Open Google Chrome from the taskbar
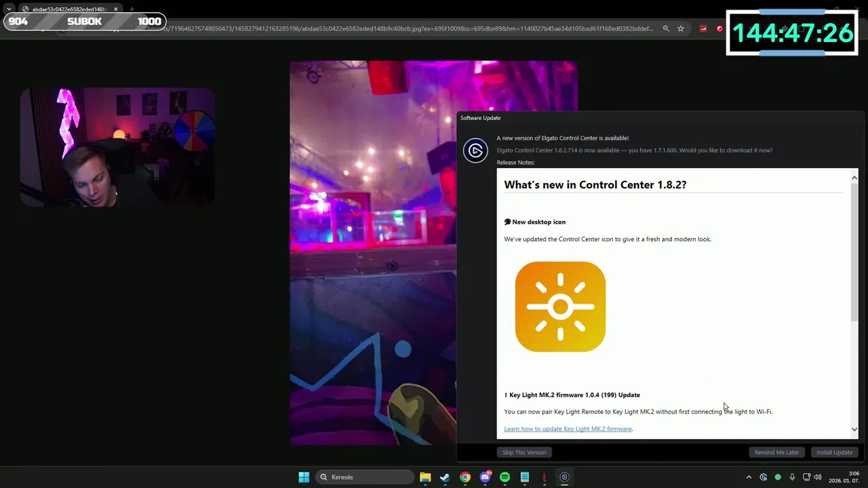 click(x=465, y=477)
